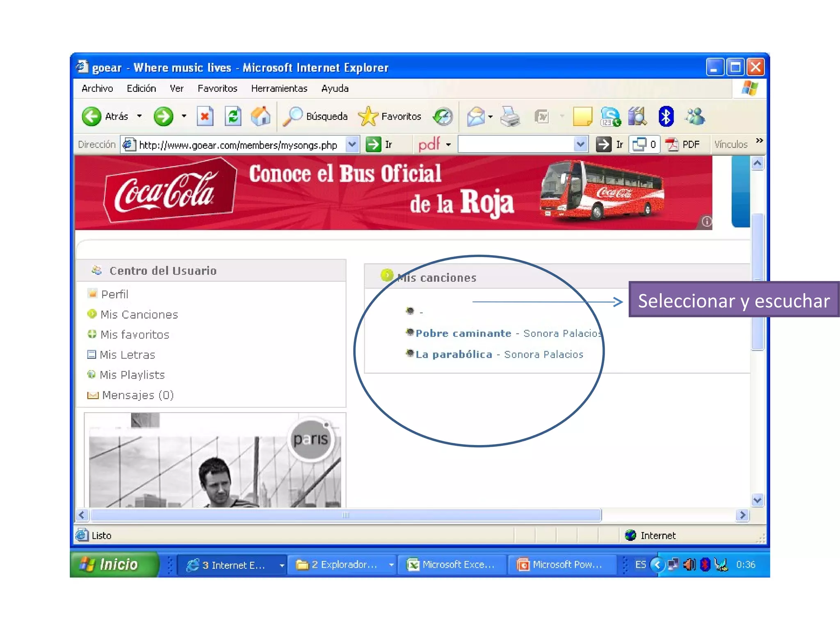Viewport: 840px width, 630px height.
Task: Click the Paris advertisement image
Action: click(215, 460)
